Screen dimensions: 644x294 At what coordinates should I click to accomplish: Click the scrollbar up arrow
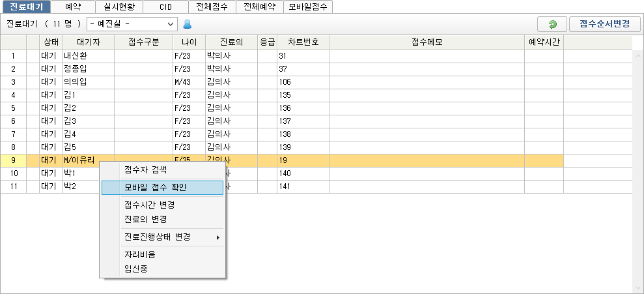coord(638,55)
